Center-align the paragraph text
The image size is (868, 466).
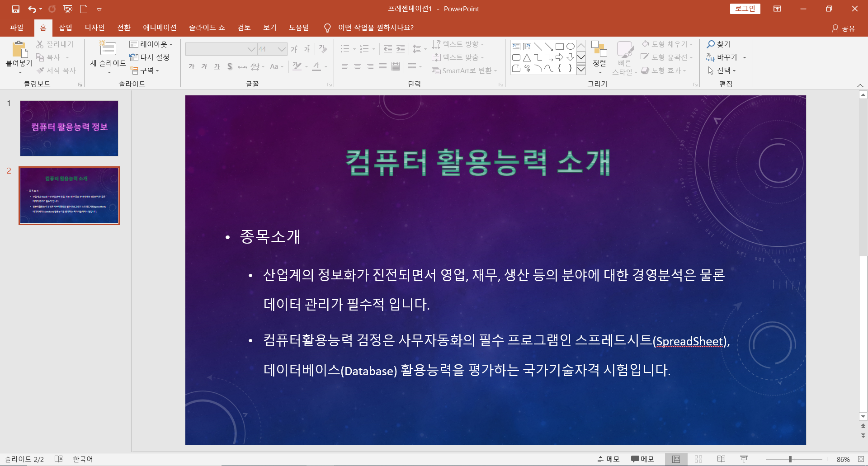pyautogui.click(x=358, y=66)
